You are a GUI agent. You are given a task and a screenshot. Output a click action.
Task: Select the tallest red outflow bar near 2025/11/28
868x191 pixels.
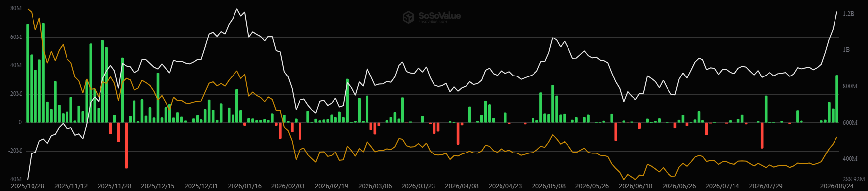click(x=126, y=145)
